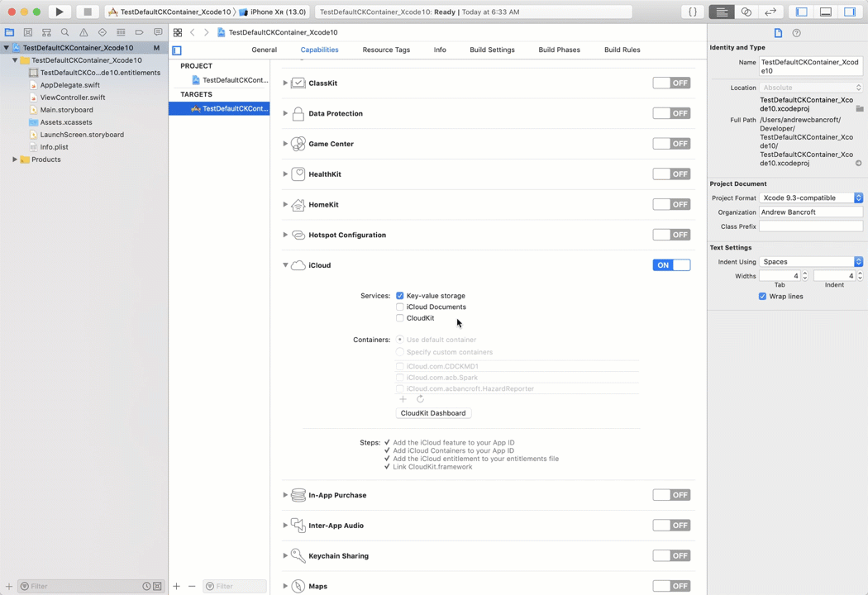
Task: Open the find navigator magnifier icon
Action: (64, 32)
